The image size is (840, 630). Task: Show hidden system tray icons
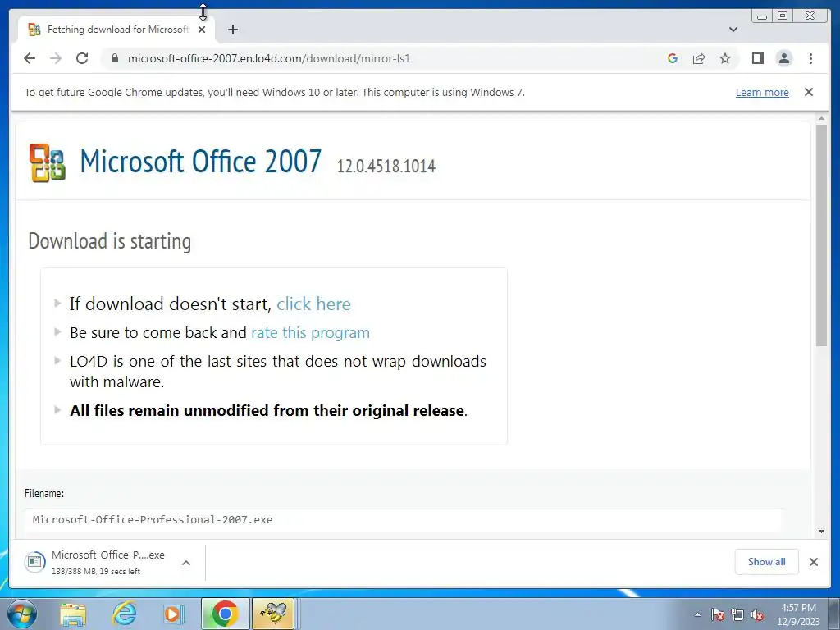(x=697, y=614)
